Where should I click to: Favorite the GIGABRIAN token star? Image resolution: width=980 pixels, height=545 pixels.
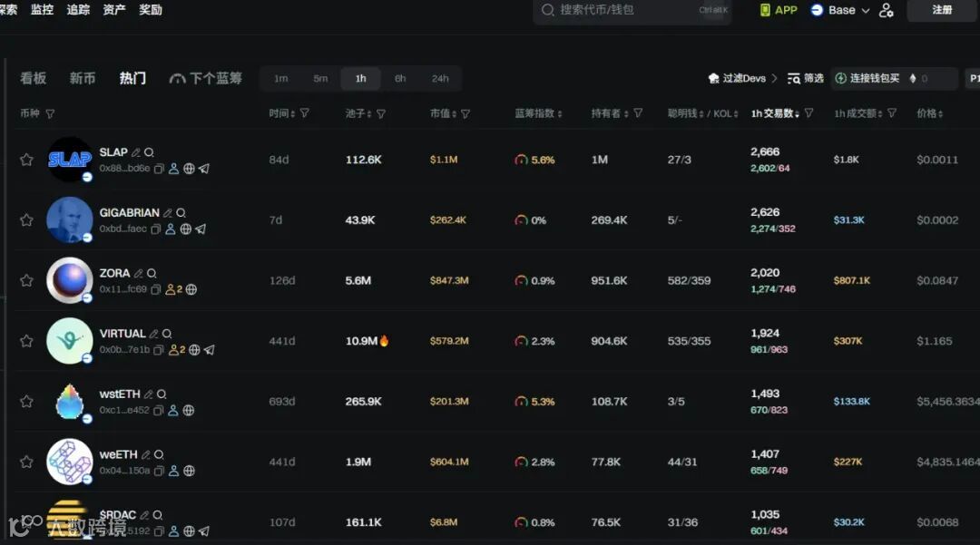[x=26, y=220]
